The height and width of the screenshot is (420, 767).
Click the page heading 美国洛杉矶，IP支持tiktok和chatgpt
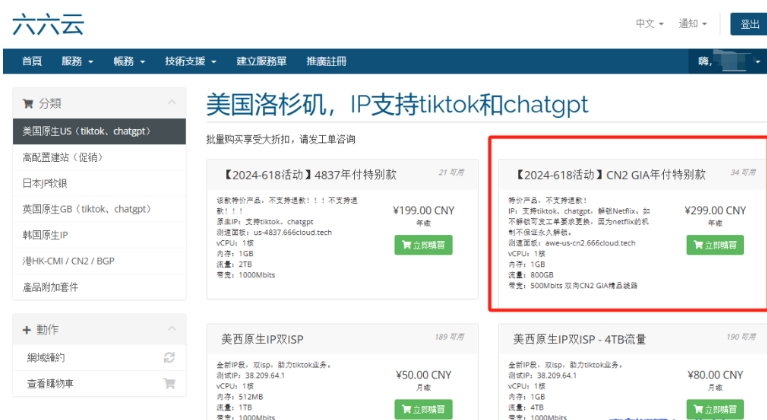tap(397, 104)
